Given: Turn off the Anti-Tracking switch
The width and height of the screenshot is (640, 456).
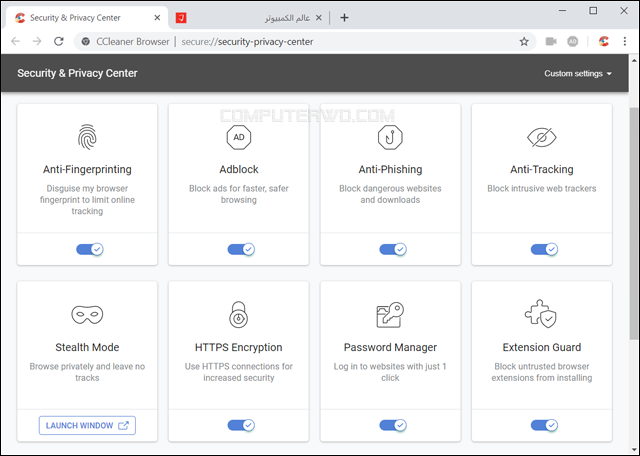Looking at the screenshot, I should click(544, 249).
